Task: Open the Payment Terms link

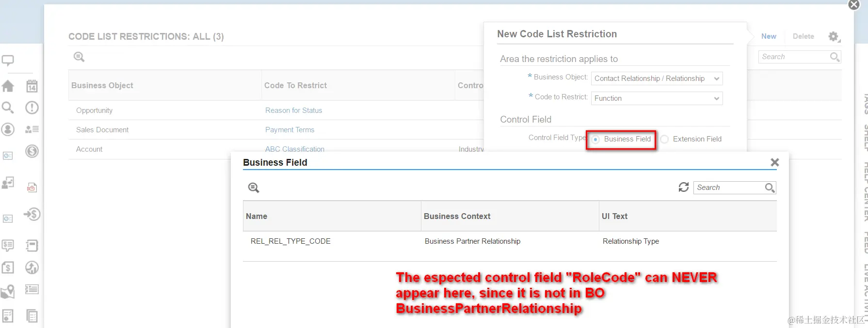Action: click(289, 130)
